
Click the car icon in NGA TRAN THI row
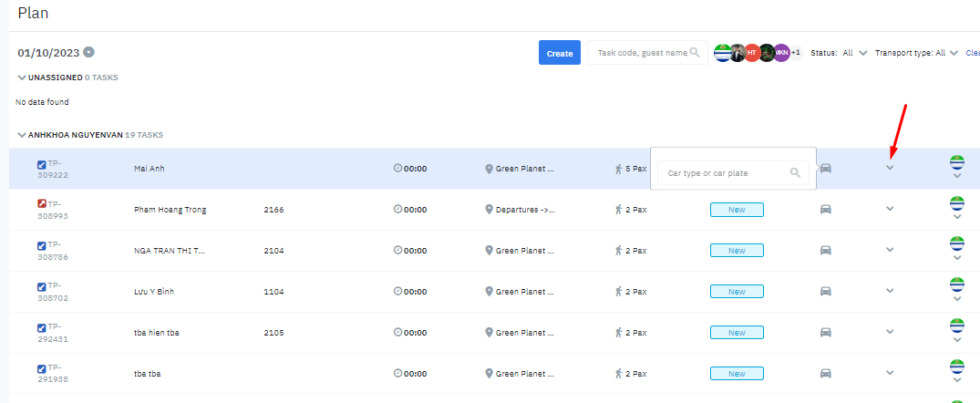[x=825, y=251]
